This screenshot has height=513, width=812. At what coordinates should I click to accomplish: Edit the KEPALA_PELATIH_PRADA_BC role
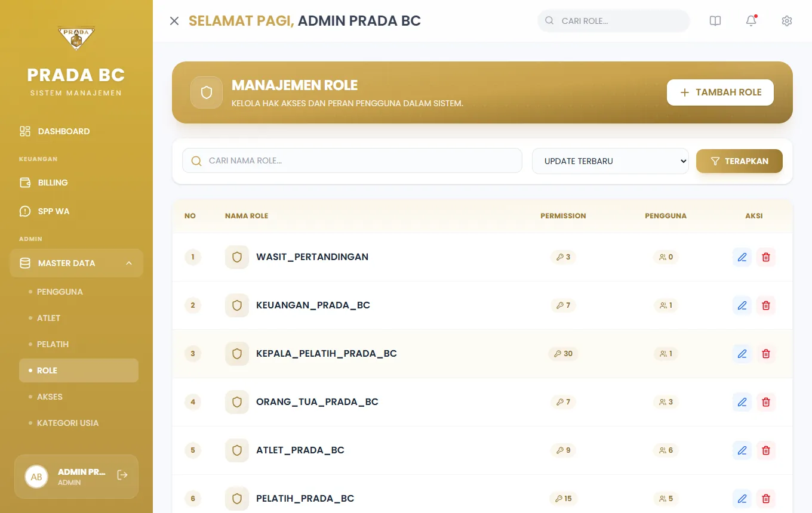point(742,354)
